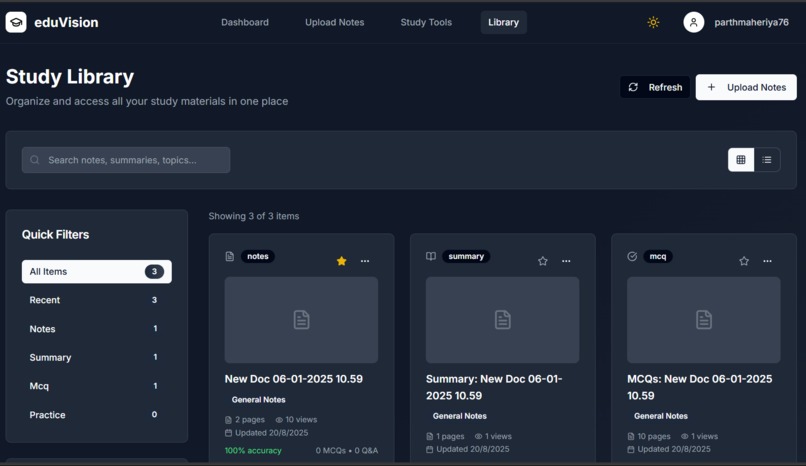Click the Refresh button
This screenshot has height=466, width=806.
[655, 87]
